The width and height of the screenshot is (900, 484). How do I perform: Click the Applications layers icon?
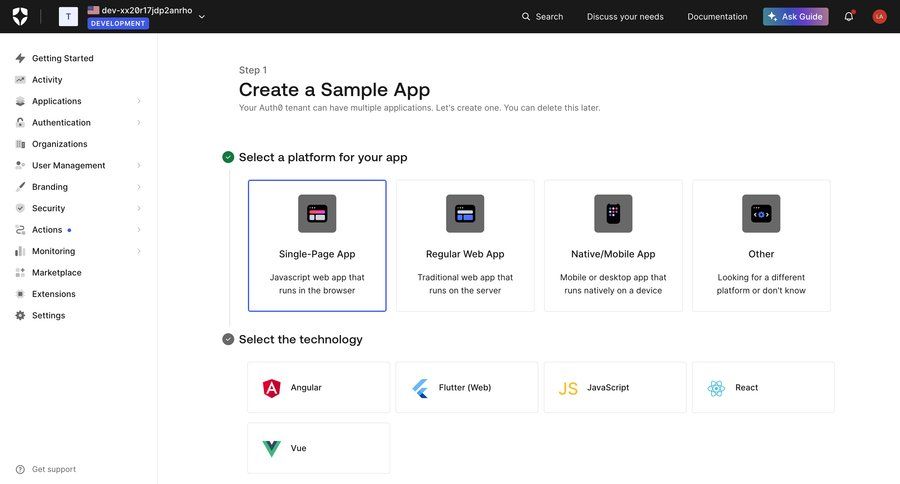tap(20, 101)
